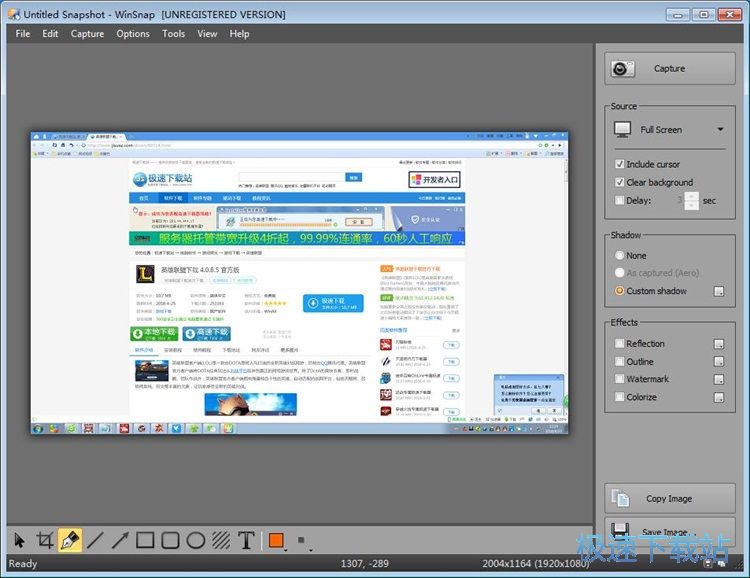Open Custom shadow settings button
750x578 pixels.
719,291
